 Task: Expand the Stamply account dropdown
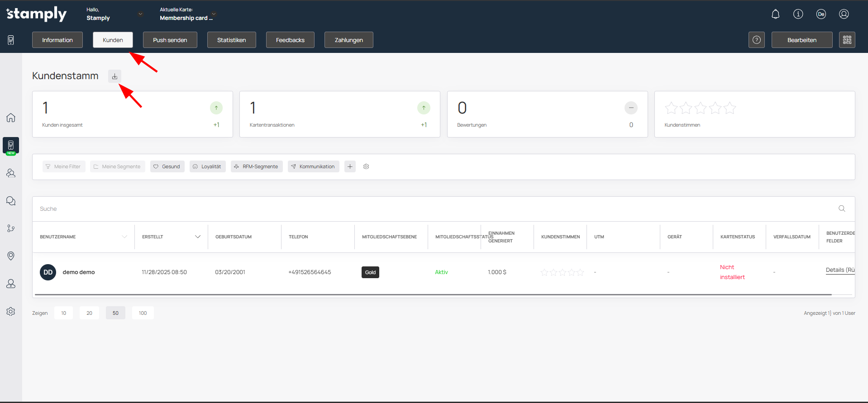coord(140,14)
